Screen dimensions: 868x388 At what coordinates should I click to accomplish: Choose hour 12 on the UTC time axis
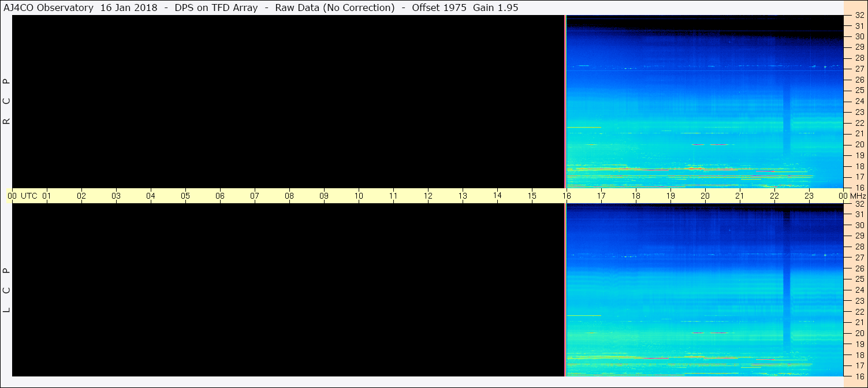tap(428, 196)
